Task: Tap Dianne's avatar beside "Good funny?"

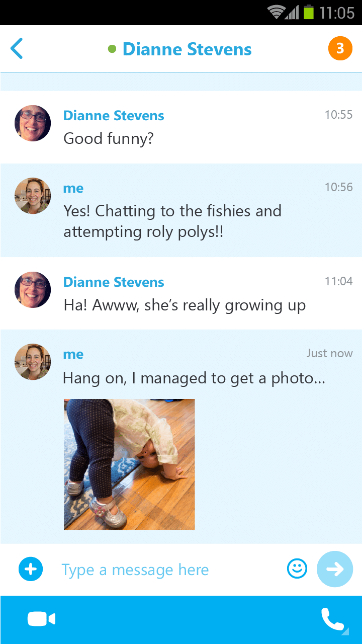Action: [x=33, y=123]
